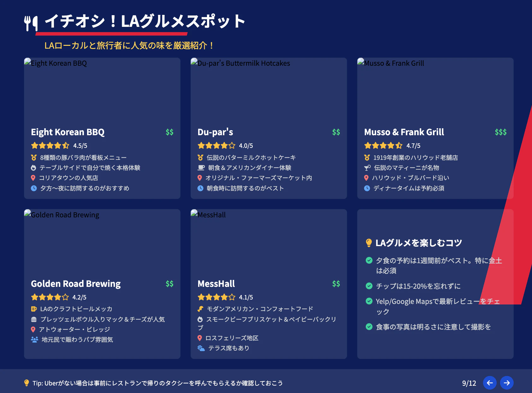
Task: Go to the previous slide arrow
Action: click(490, 383)
